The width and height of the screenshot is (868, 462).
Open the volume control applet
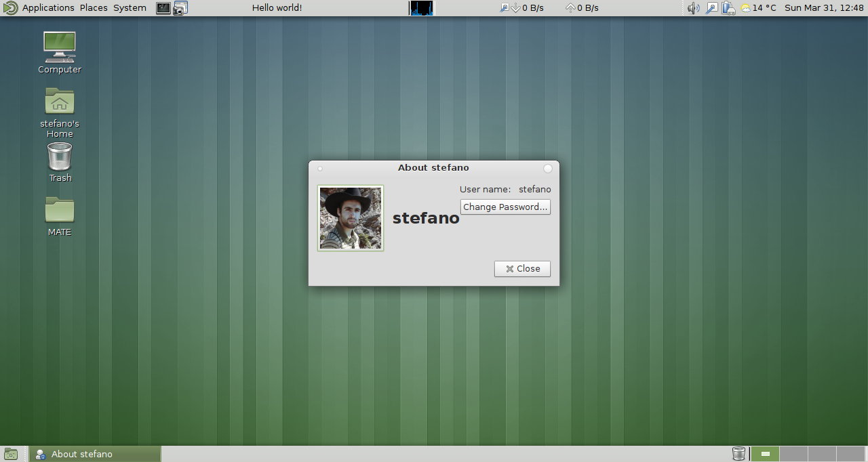tap(693, 8)
